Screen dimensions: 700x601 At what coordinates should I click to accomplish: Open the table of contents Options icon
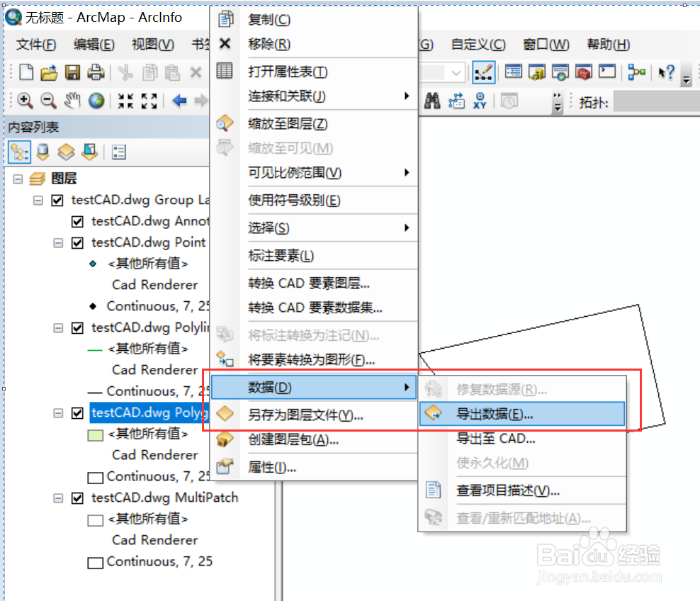coord(119,152)
